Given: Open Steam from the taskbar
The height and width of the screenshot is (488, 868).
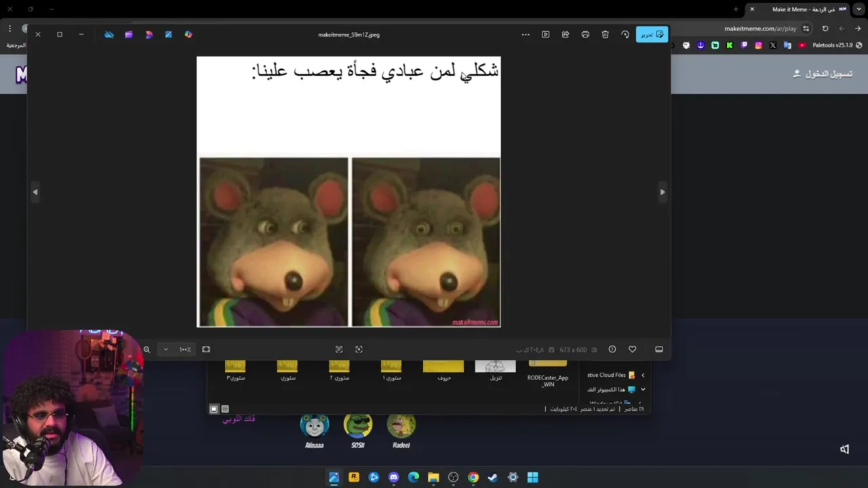Looking at the screenshot, I should click(493, 477).
